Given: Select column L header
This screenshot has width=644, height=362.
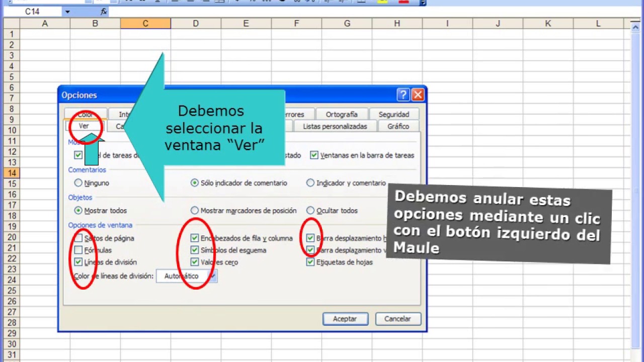Looking at the screenshot, I should click(598, 24).
